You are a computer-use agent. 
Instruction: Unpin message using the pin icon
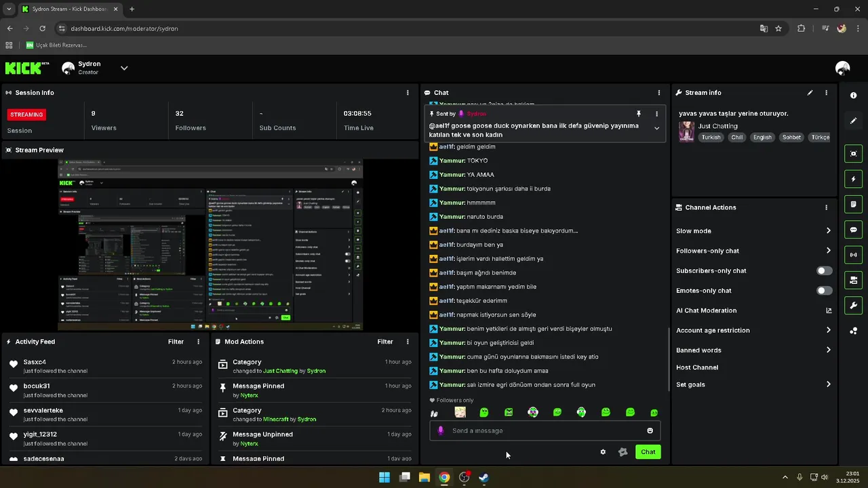[x=638, y=114]
